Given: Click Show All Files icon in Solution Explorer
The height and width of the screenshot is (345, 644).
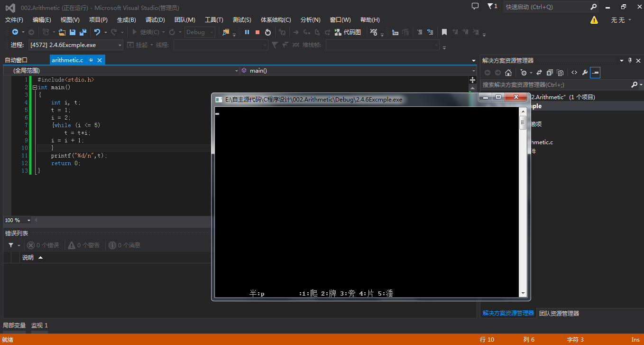Looking at the screenshot, I should point(560,73).
